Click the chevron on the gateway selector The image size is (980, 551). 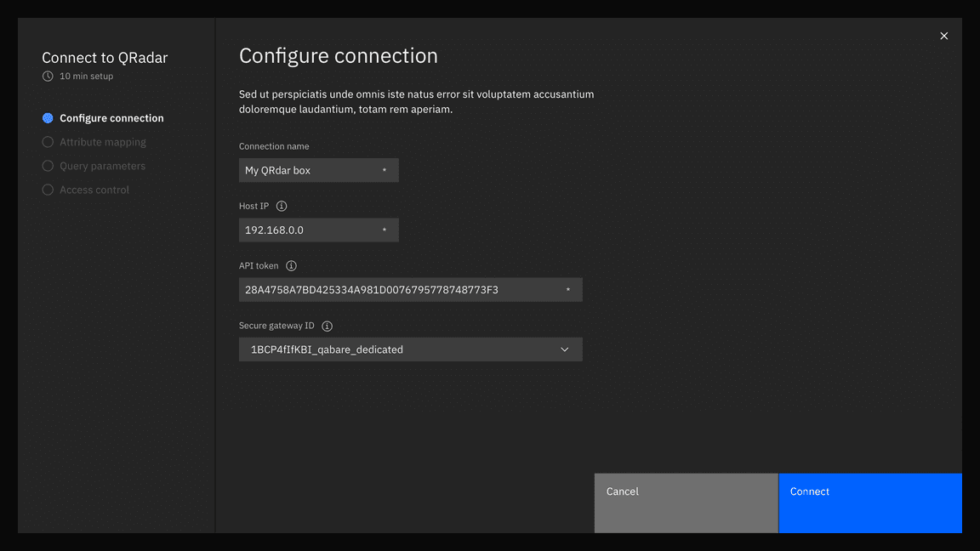click(564, 349)
